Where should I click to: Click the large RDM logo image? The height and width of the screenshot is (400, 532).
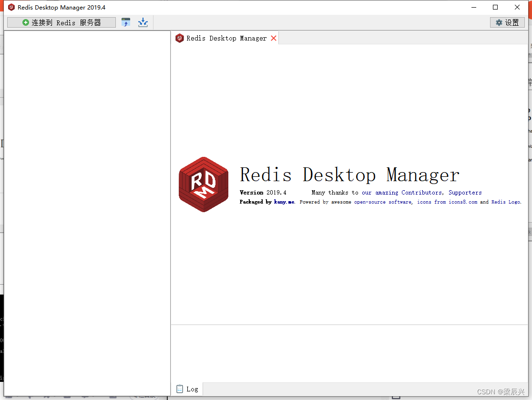point(204,184)
